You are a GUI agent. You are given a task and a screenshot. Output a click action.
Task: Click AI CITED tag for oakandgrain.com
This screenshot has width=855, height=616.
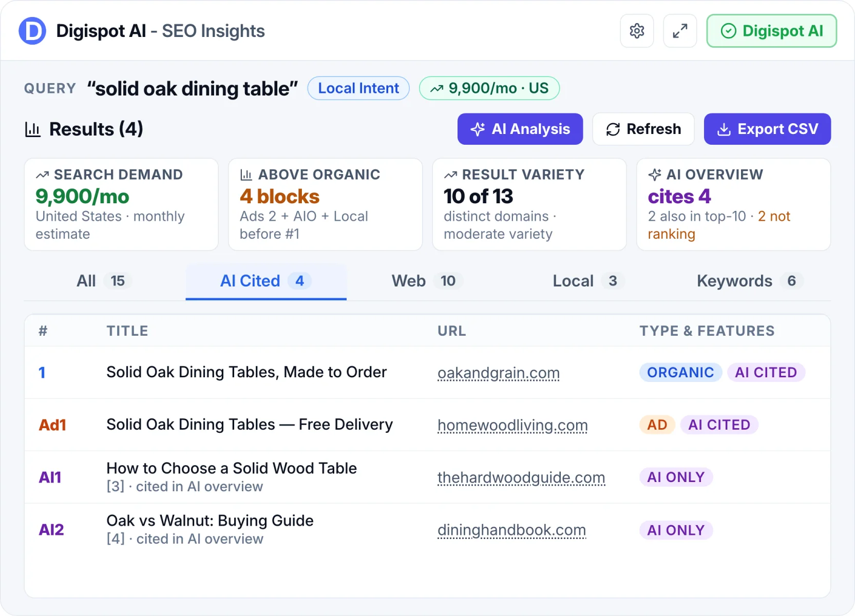click(766, 373)
